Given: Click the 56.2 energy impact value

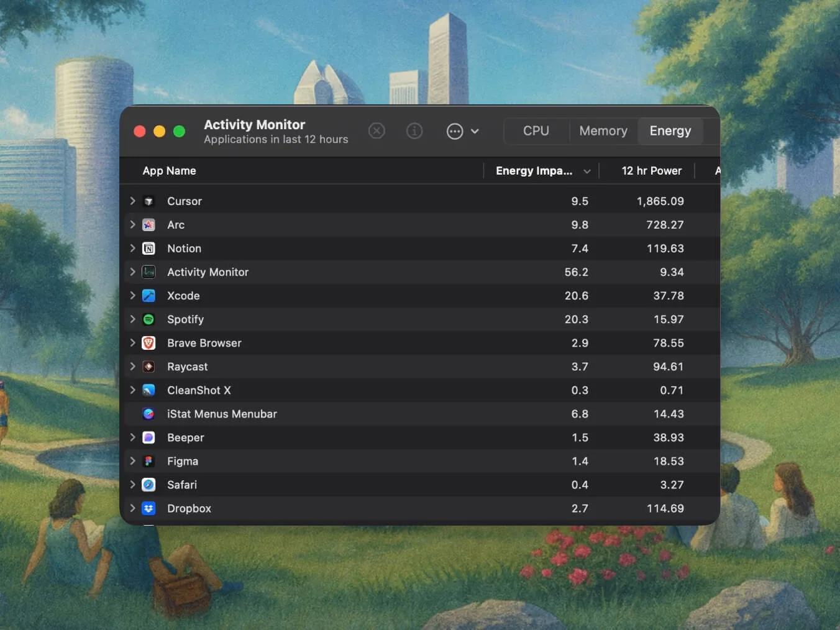Looking at the screenshot, I should [x=577, y=272].
